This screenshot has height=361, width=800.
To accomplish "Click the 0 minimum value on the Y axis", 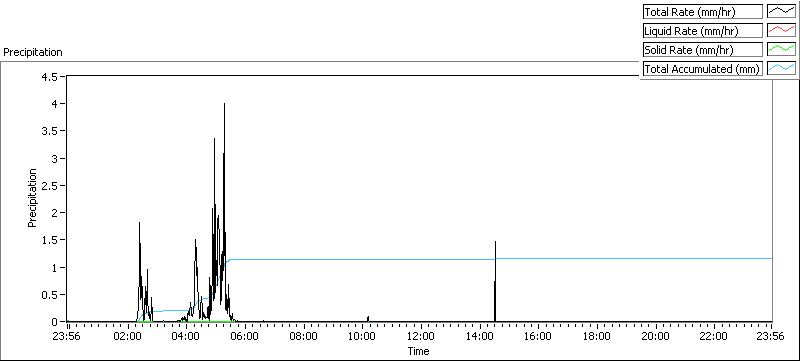I will 55,322.
